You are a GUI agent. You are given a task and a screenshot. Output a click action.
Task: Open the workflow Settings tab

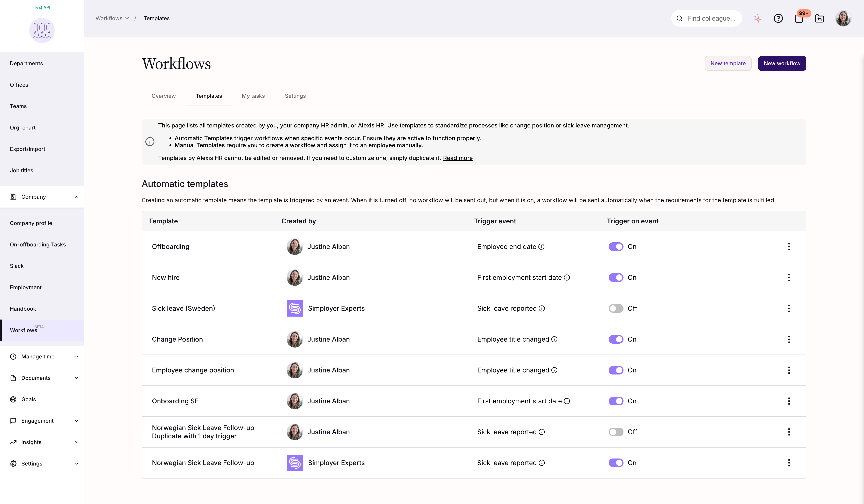coord(295,96)
